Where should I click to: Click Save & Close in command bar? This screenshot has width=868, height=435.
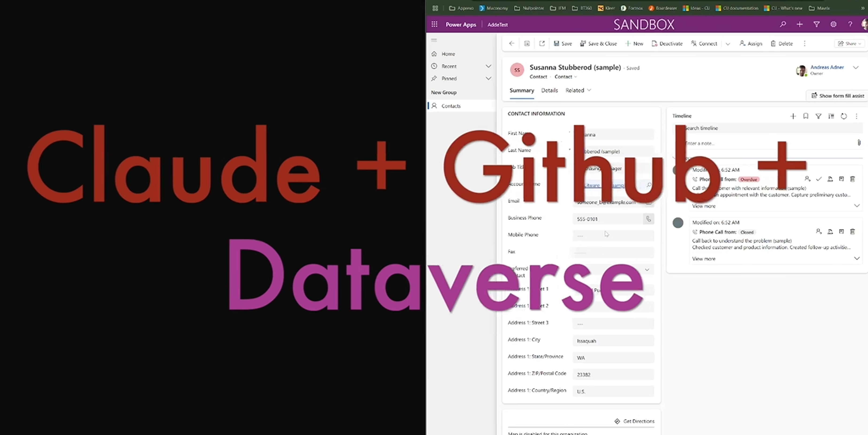(598, 44)
